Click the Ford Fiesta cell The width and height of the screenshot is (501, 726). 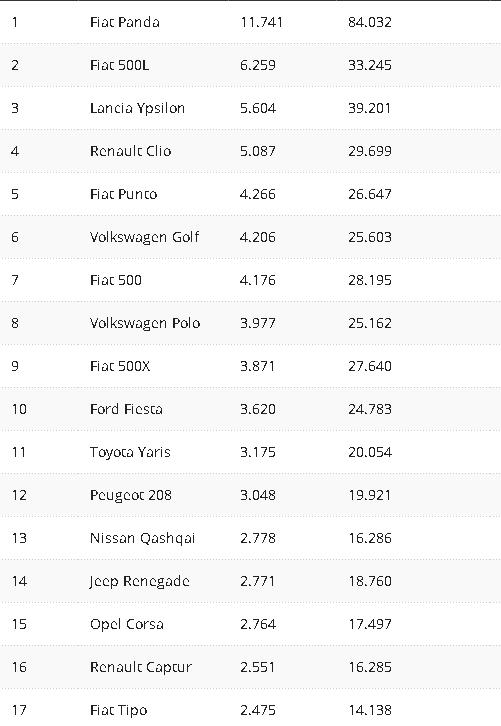tap(126, 409)
